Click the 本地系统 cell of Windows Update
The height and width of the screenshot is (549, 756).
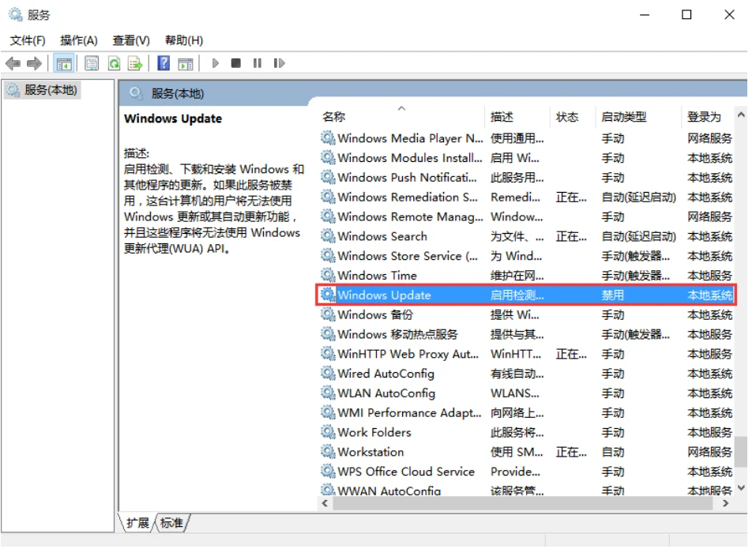(x=709, y=295)
